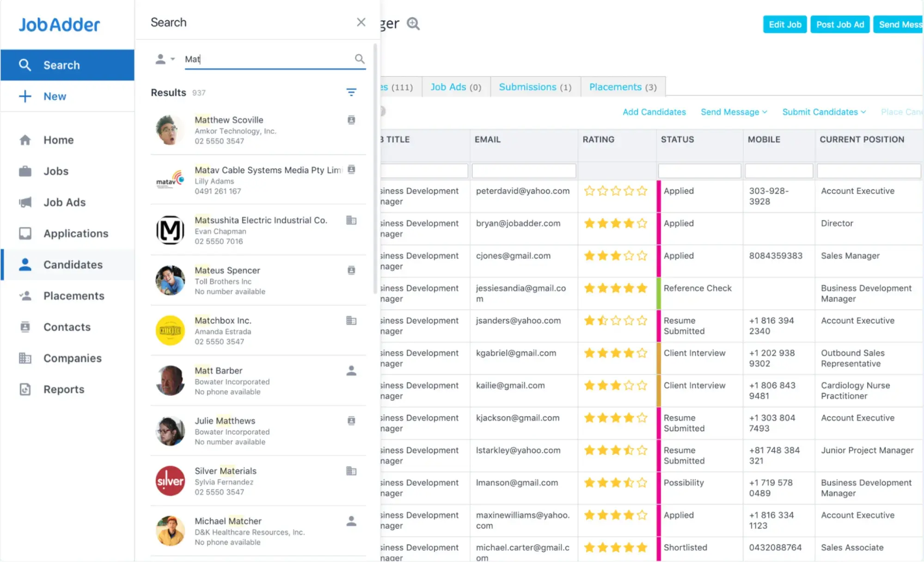Image resolution: width=924 pixels, height=562 pixels.
Task: Open the Applications section
Action: coord(76,233)
